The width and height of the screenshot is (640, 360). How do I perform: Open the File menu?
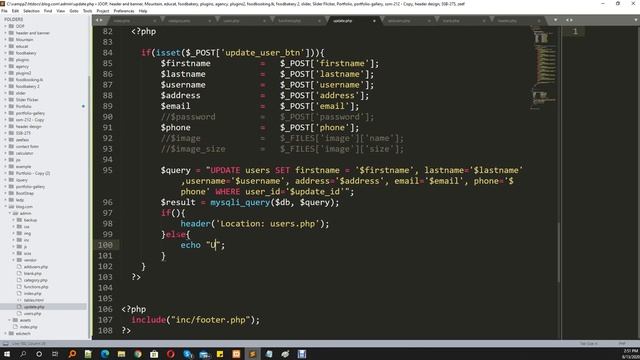pos(4,11)
